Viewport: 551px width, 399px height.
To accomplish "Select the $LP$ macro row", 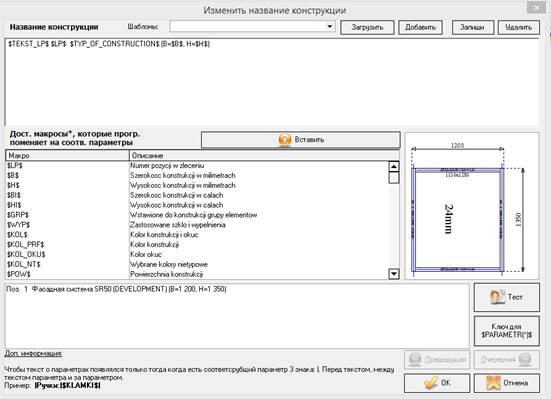I will [197, 165].
